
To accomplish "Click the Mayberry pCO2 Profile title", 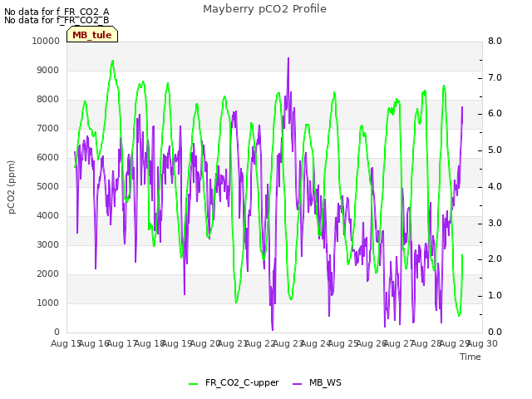I will (x=264, y=9).
